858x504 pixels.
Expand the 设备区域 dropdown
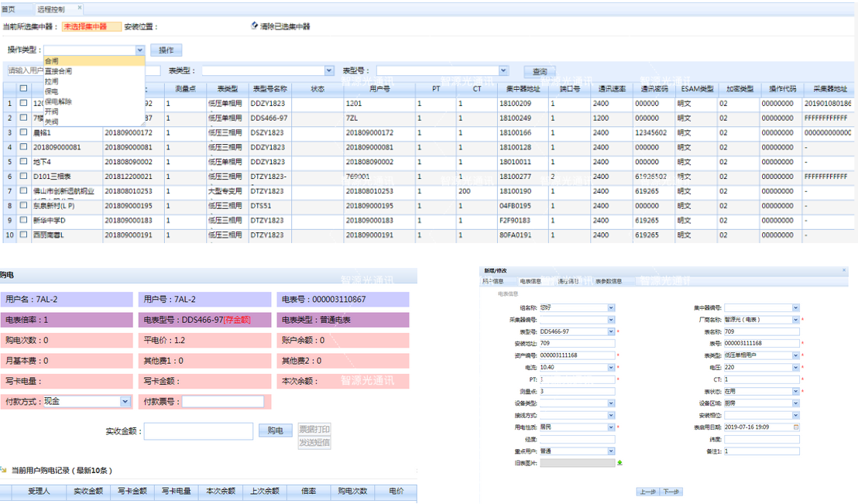(x=795, y=403)
